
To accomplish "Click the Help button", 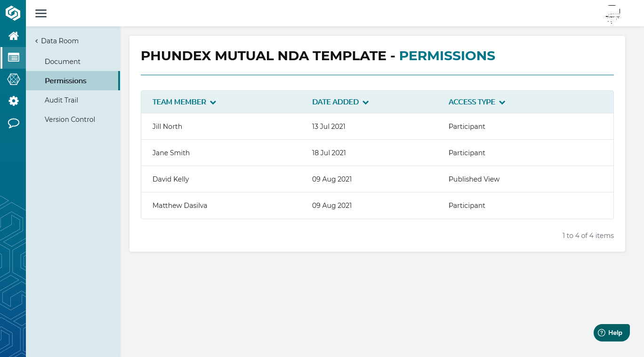I will click(x=611, y=333).
